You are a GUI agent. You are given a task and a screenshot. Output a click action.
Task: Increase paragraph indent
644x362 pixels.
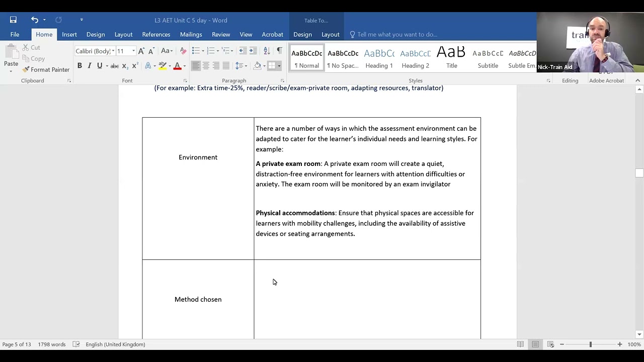253,51
